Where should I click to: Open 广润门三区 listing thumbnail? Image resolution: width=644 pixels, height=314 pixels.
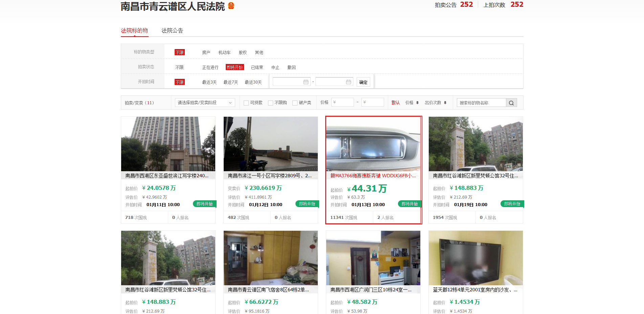(373, 258)
